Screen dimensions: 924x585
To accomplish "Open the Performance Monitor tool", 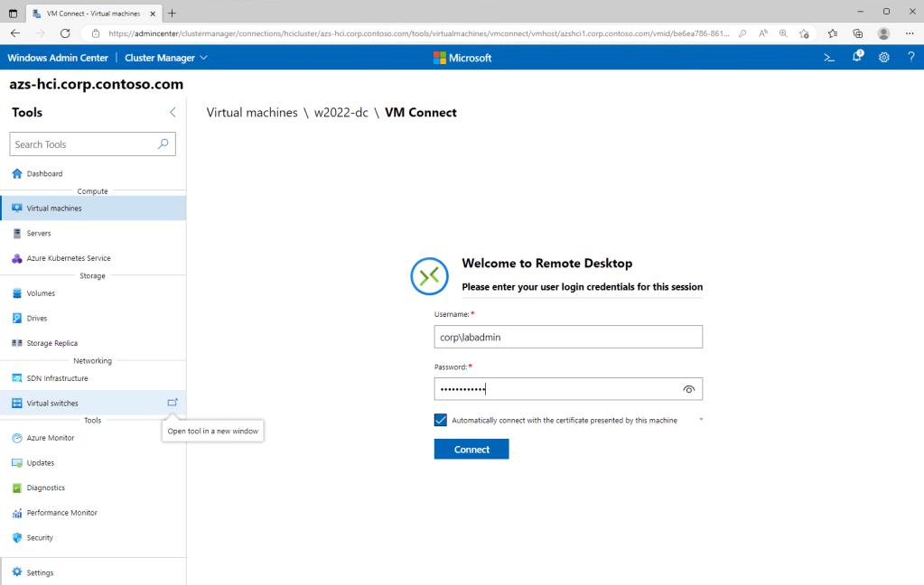I will click(x=61, y=513).
